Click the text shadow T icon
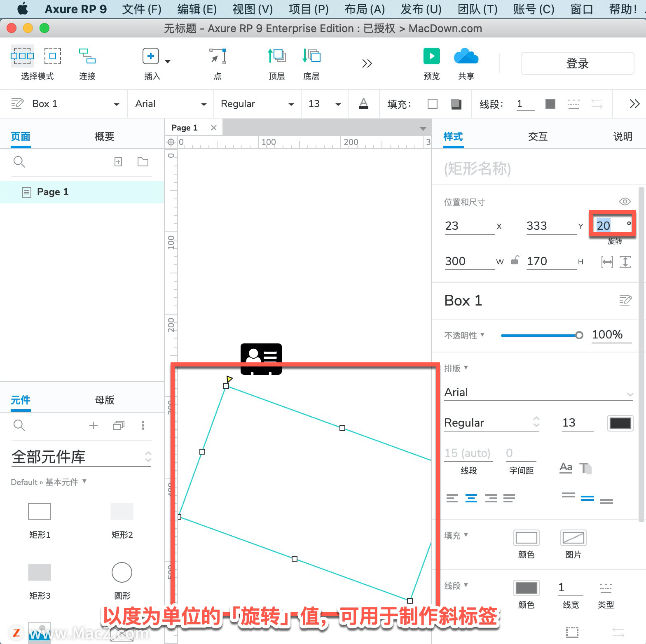Image resolution: width=646 pixels, height=644 pixels. (x=585, y=468)
